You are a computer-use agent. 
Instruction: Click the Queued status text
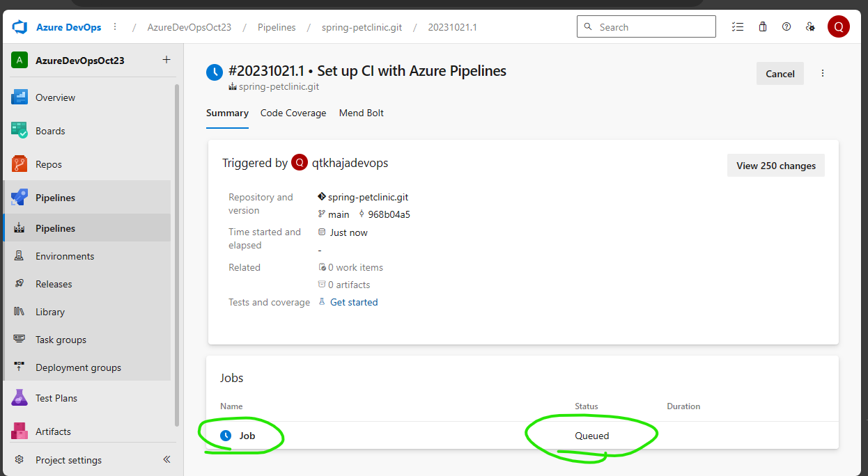[592, 436]
